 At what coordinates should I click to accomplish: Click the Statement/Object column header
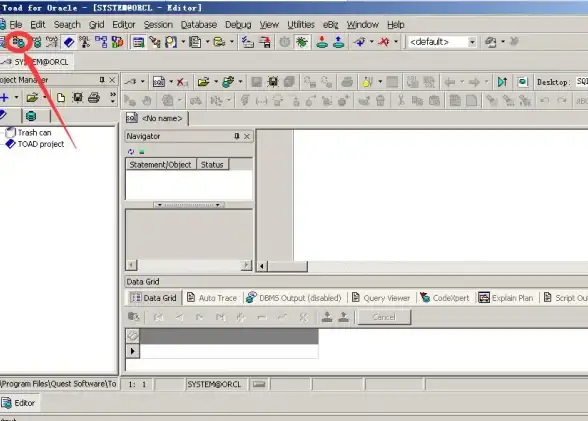tap(160, 165)
